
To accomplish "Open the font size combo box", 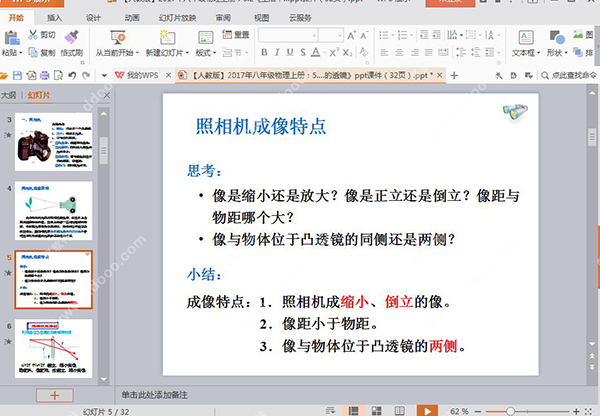I will point(331,35).
